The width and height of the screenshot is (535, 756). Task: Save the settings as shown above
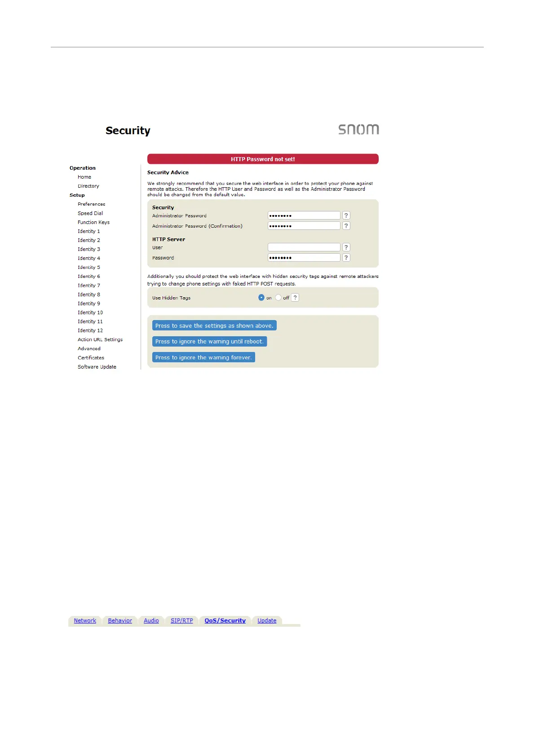click(214, 325)
